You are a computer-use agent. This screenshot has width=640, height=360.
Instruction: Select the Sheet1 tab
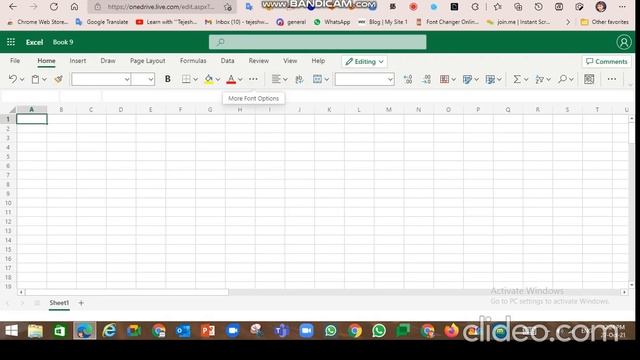pyautogui.click(x=59, y=303)
